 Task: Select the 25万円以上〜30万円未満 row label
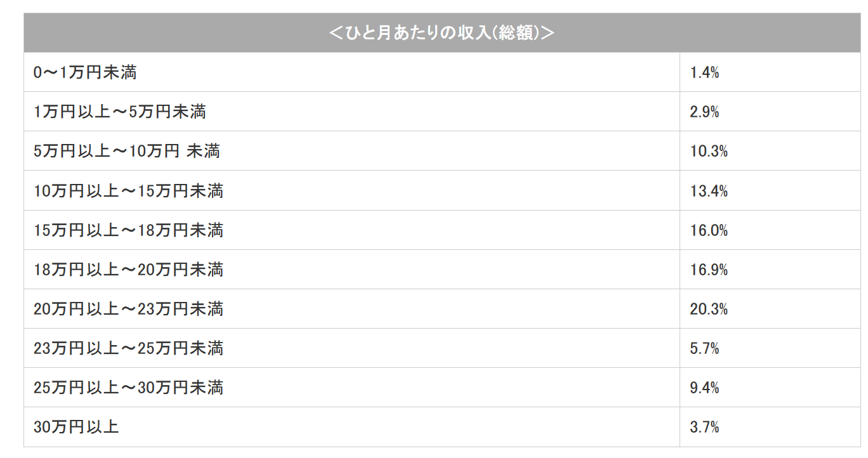coord(129,388)
